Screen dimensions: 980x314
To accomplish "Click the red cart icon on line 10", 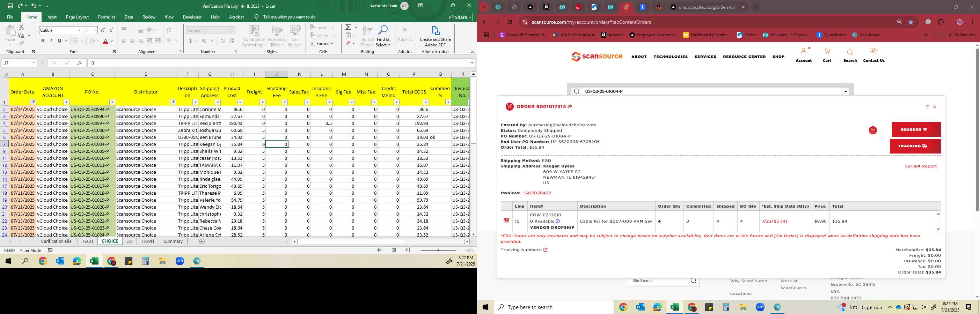I will click(x=506, y=221).
